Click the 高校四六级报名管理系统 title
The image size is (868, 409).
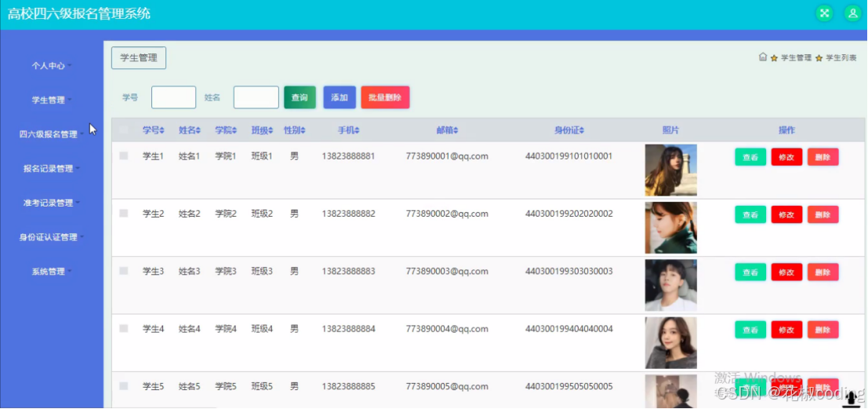coord(78,14)
